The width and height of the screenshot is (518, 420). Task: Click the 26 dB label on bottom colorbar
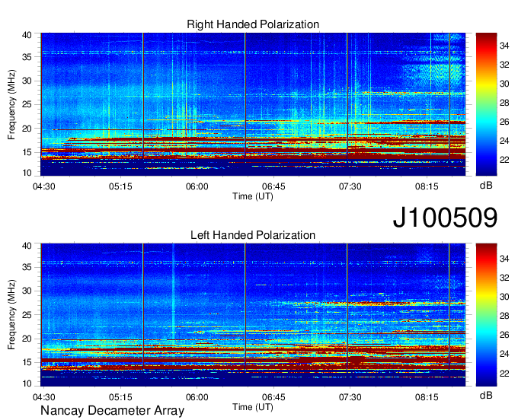504,336
